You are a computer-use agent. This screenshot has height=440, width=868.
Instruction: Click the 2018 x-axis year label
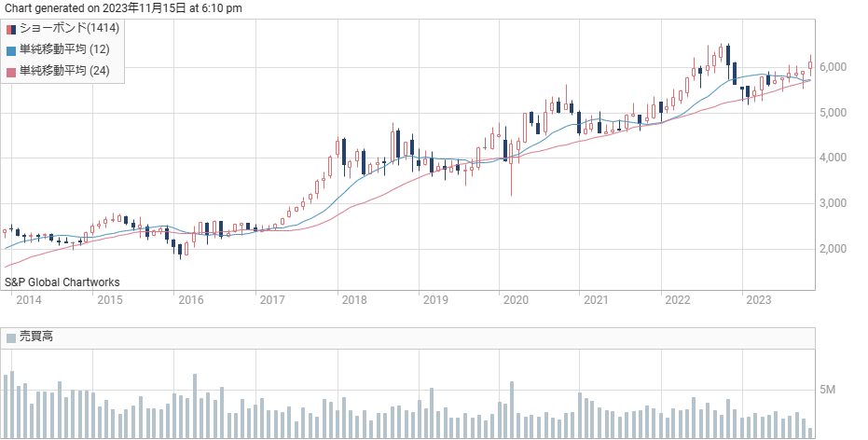point(354,300)
